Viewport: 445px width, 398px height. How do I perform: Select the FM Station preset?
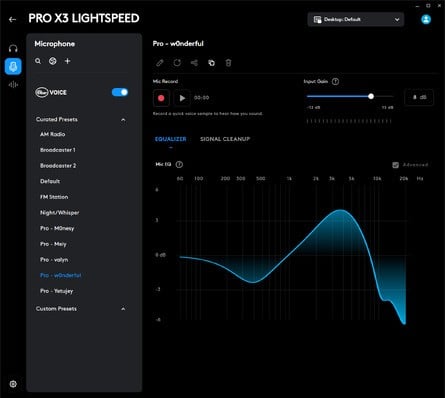(54, 197)
